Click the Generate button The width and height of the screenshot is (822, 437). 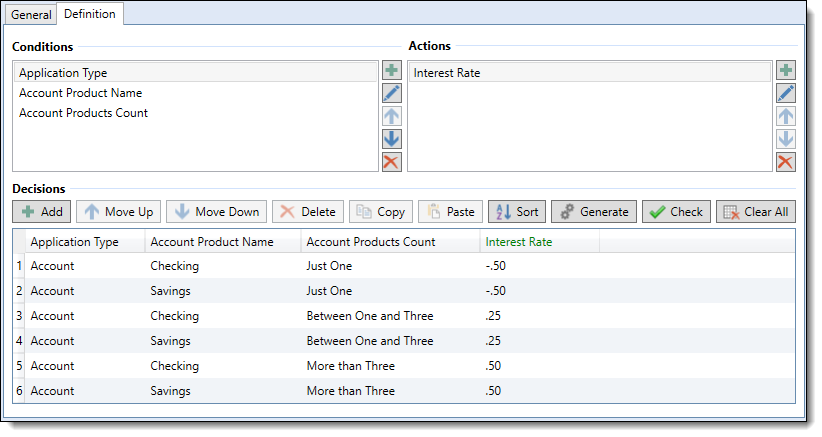pyautogui.click(x=594, y=212)
